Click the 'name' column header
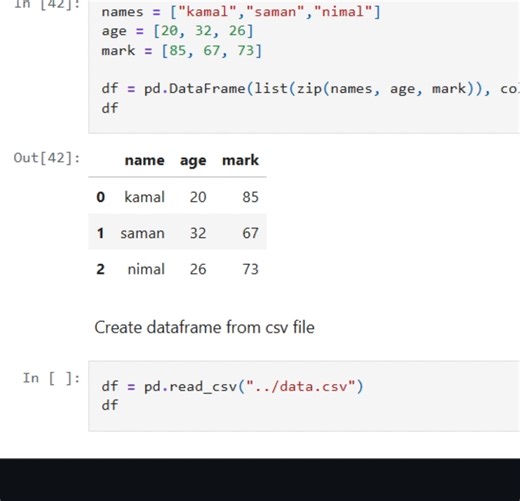The width and height of the screenshot is (520, 501). coord(144,160)
